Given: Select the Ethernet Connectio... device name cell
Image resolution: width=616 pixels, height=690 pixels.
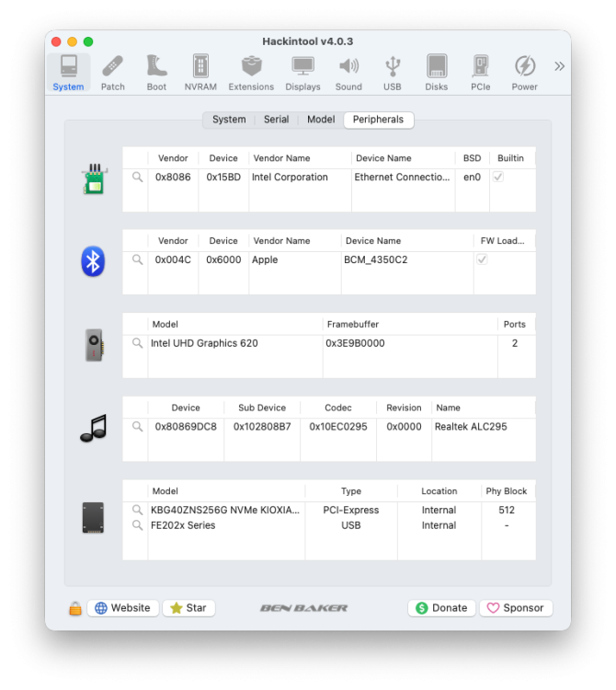Looking at the screenshot, I should 403,178.
